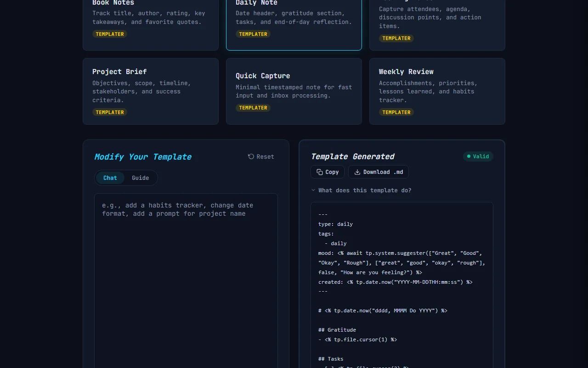
Task: Click the Copy icon beside Copy label
Action: [x=320, y=172]
